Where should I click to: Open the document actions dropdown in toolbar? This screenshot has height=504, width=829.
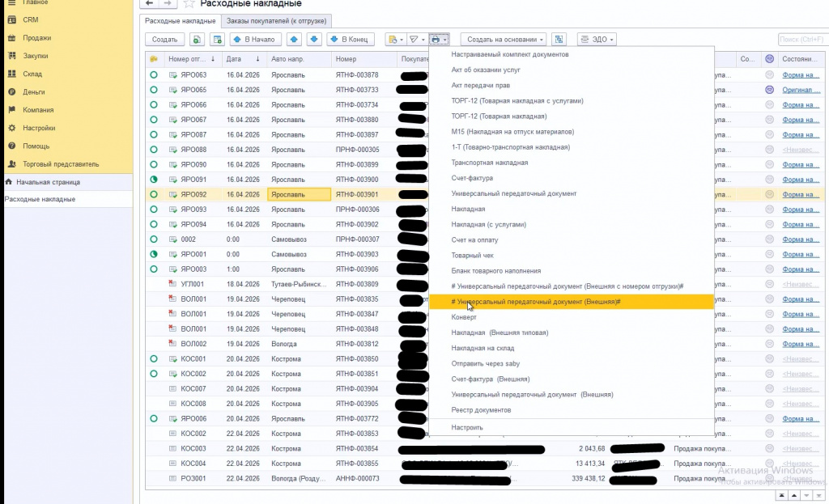point(395,39)
